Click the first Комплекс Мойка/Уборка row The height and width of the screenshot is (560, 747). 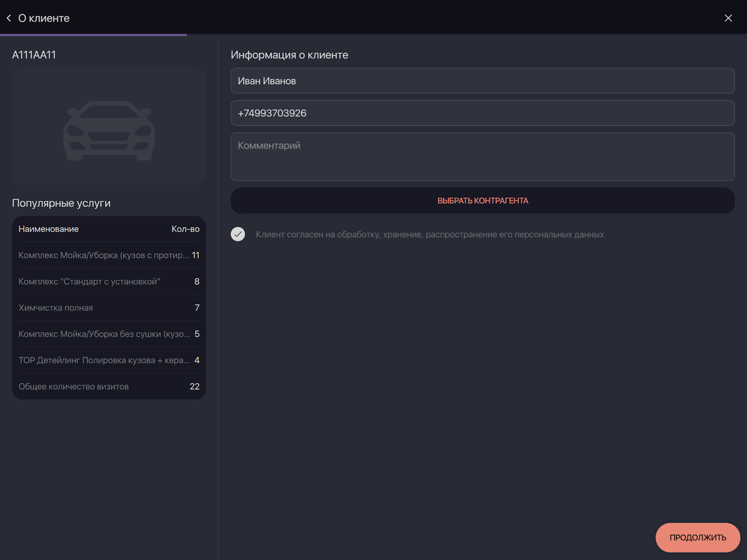[109, 256]
